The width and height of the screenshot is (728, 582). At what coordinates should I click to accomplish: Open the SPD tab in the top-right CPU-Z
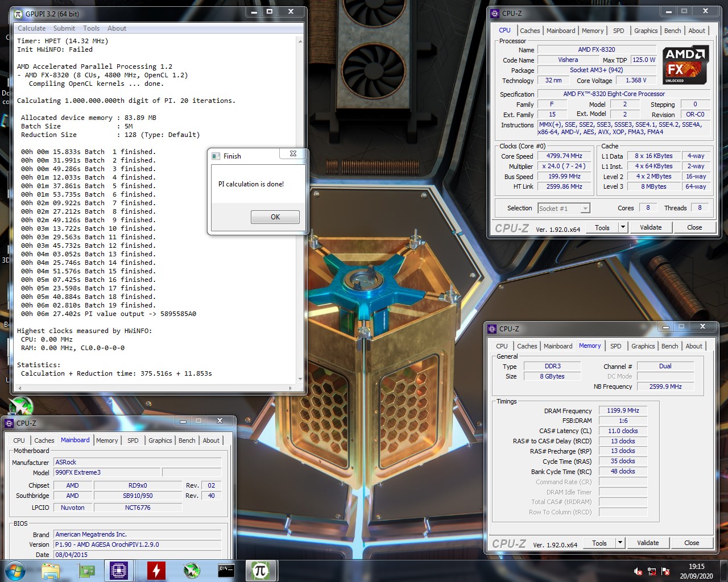coord(618,31)
